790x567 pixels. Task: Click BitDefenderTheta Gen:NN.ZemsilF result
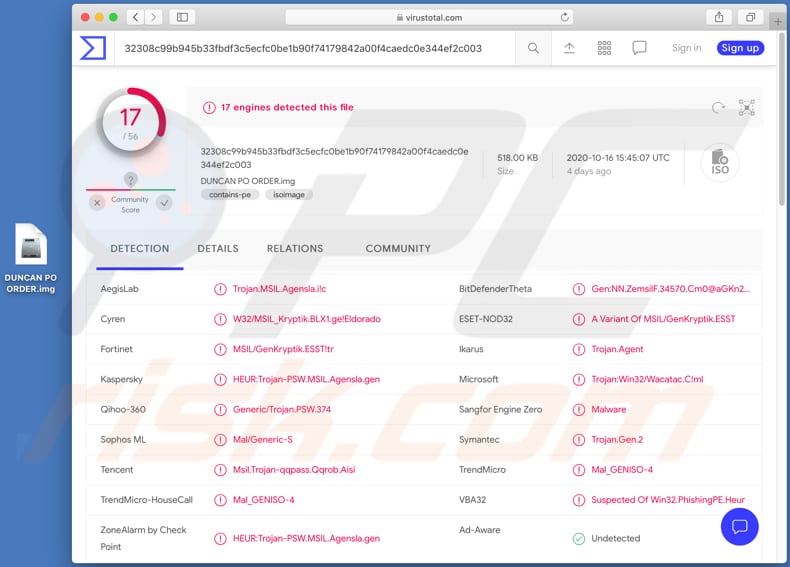click(x=671, y=289)
